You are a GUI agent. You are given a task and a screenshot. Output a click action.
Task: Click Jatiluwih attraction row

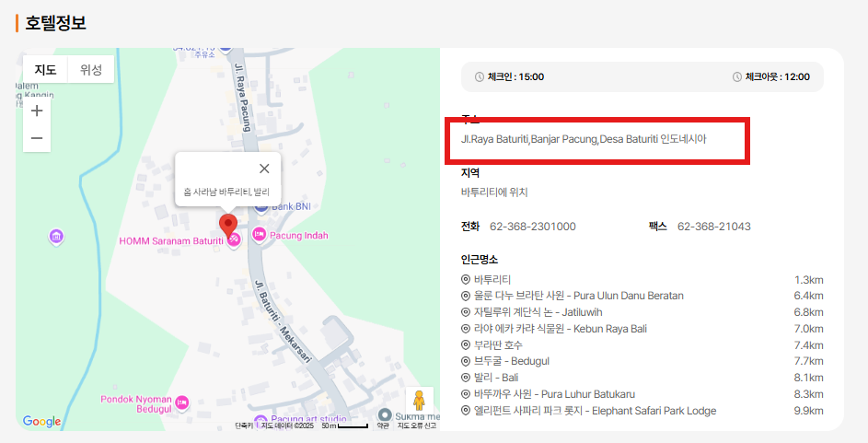point(642,312)
